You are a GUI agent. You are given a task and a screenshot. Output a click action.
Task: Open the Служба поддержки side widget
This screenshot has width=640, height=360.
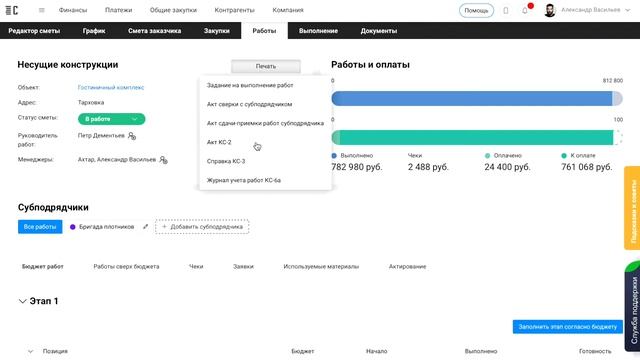coord(633,307)
